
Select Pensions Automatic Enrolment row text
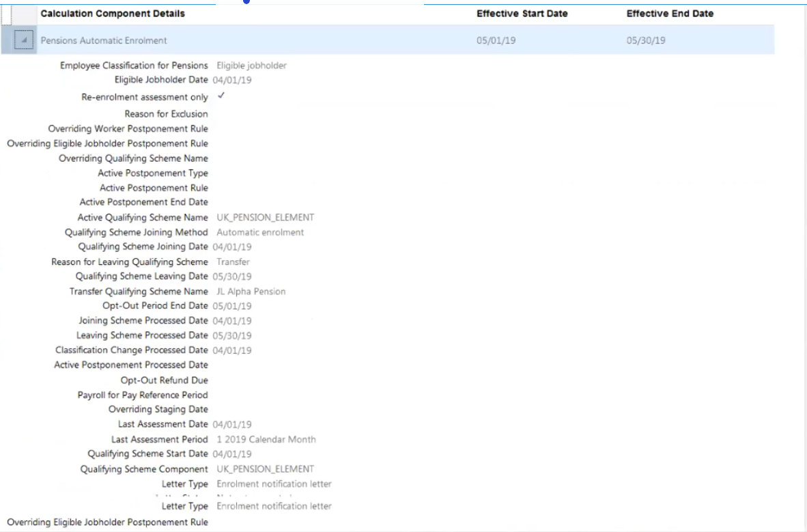[104, 41]
